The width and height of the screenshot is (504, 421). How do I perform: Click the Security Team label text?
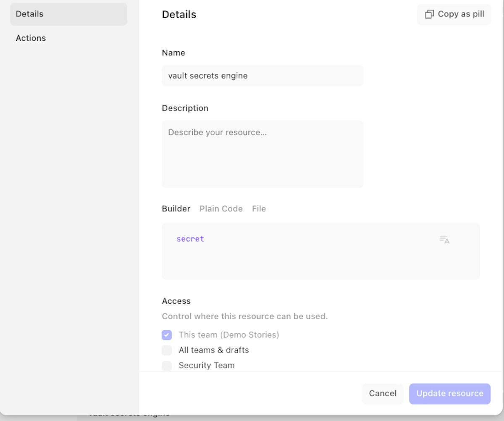pyautogui.click(x=206, y=365)
